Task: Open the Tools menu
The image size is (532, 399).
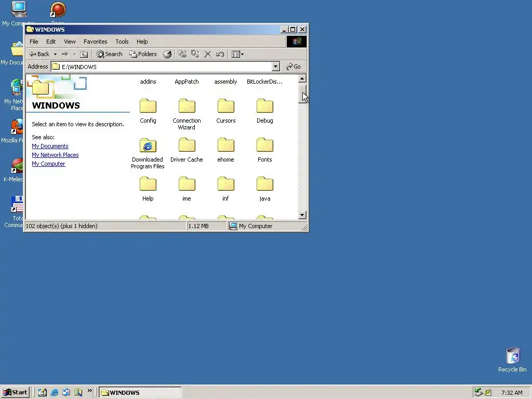Action: (122, 42)
